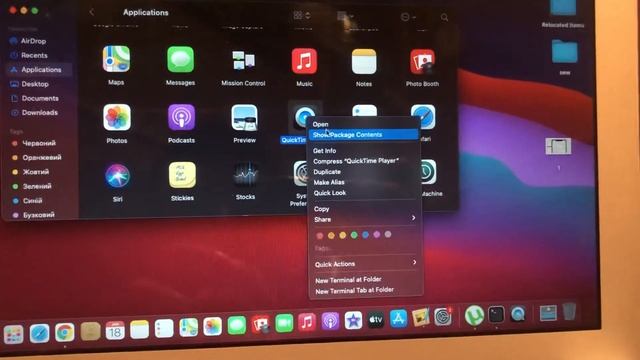Go back with the Finder back chevron

click(92, 13)
